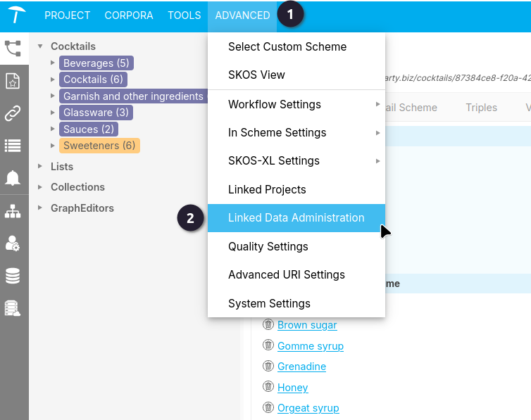Screen dimensions: 531x420
Task: Expand the Lists section
Action: click(40, 166)
